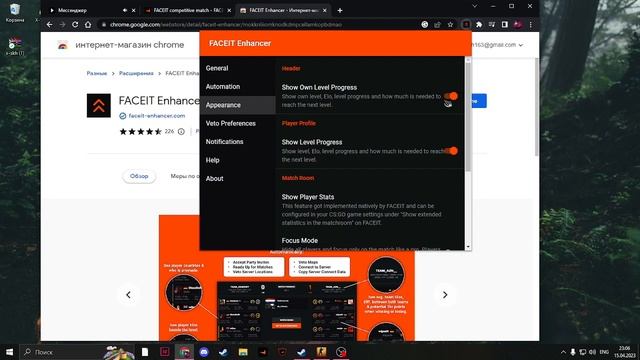Click the star rating row
640x360 pixels.
click(x=140, y=131)
